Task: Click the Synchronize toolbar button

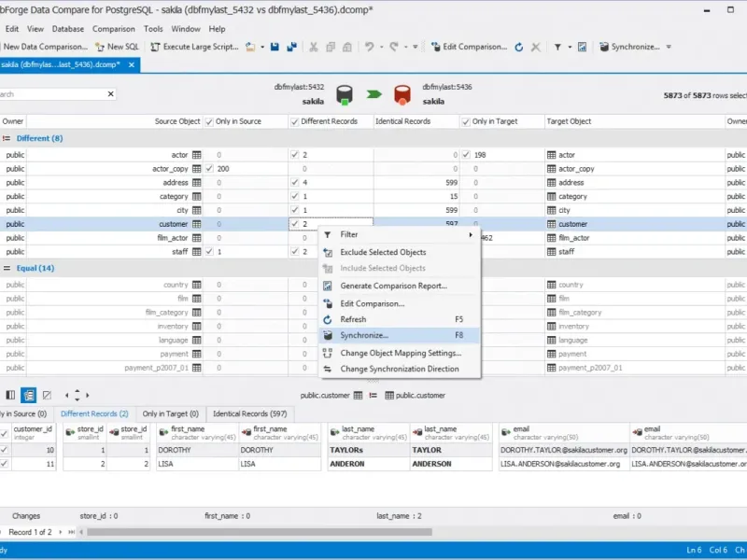Action: (629, 47)
